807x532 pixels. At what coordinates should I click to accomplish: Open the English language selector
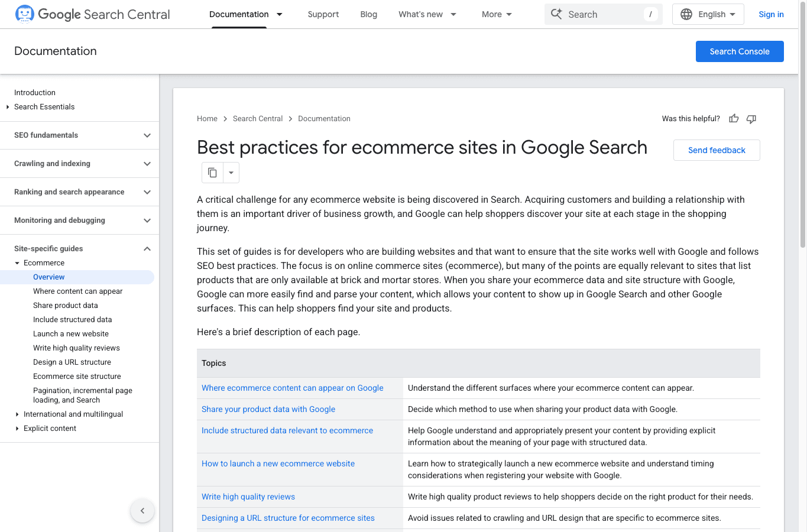tap(708, 14)
